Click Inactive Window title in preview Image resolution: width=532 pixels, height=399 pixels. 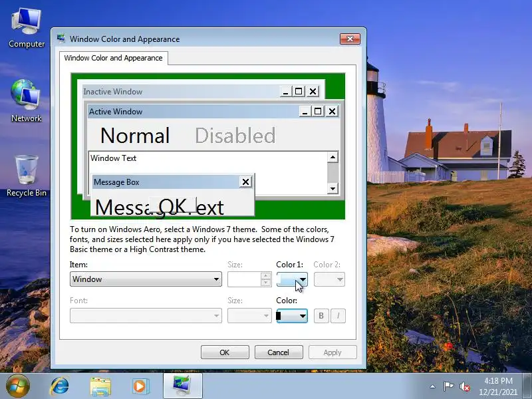(113, 92)
